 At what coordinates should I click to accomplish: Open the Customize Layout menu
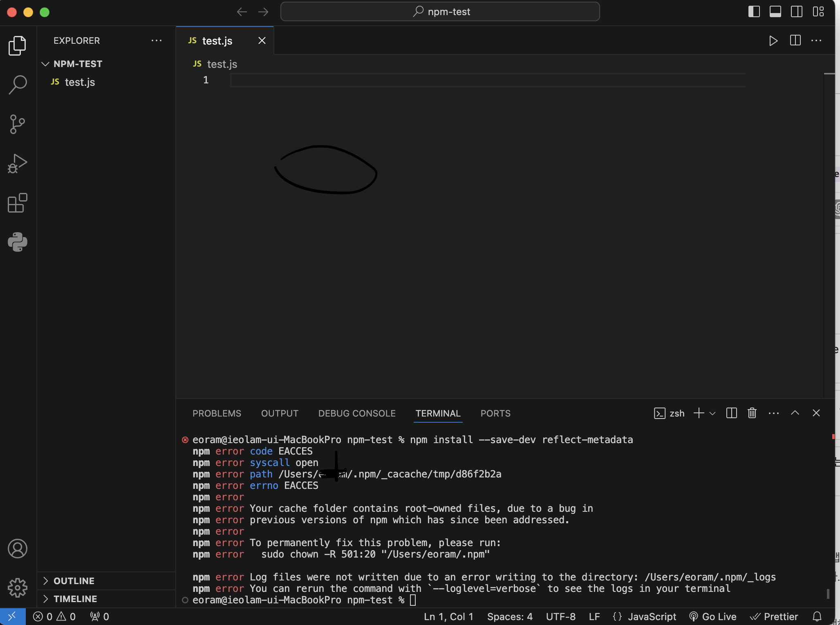click(818, 11)
